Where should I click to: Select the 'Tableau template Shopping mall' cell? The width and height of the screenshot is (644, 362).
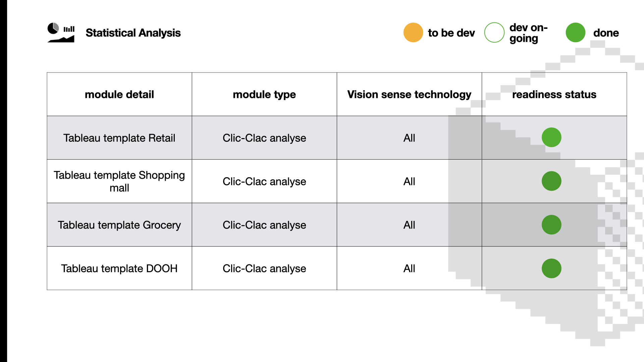[119, 181]
